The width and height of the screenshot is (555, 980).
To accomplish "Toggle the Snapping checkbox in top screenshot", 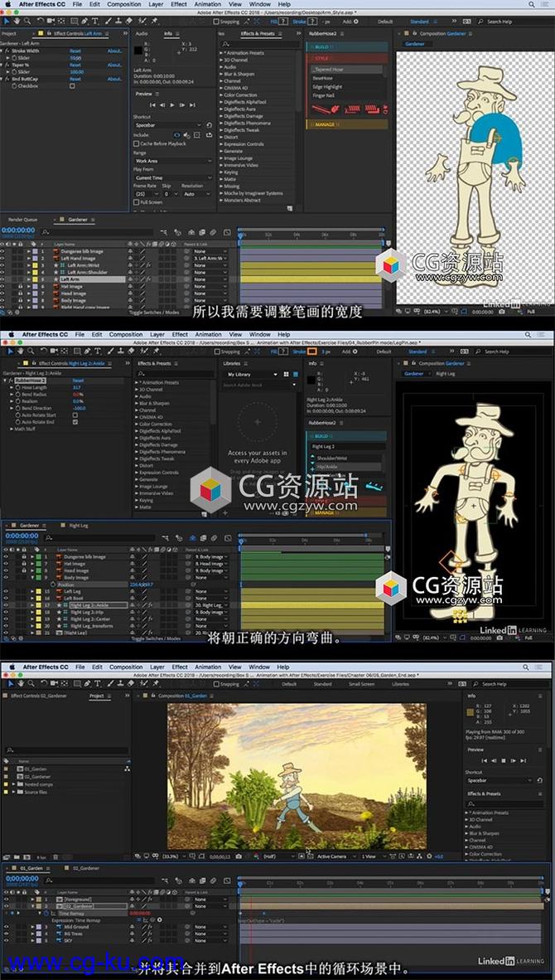I will [217, 21].
